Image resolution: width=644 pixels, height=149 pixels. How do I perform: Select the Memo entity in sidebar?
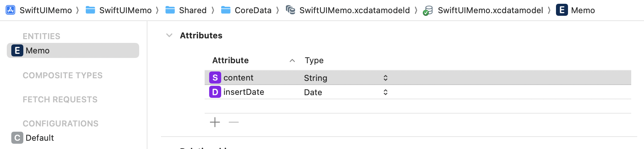73,50
